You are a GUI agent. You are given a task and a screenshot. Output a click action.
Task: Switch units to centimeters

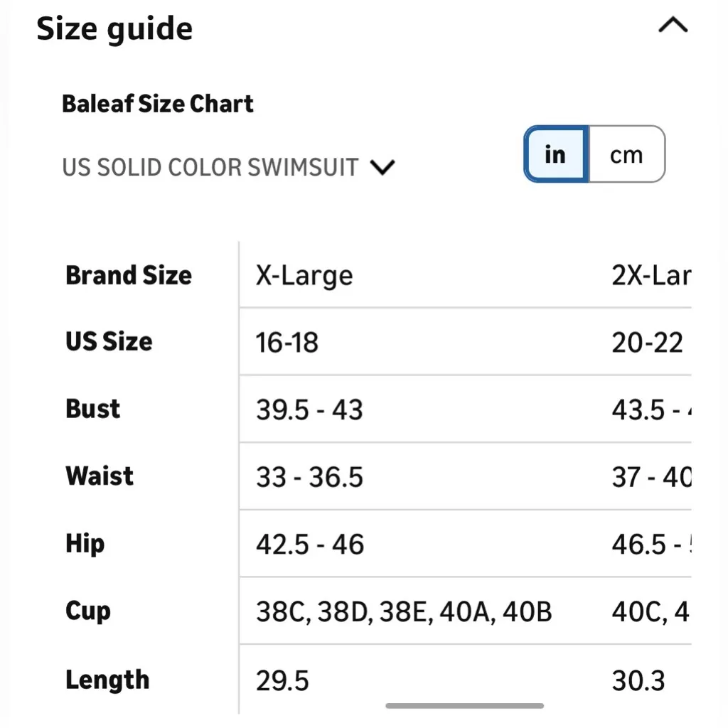pyautogui.click(x=626, y=154)
